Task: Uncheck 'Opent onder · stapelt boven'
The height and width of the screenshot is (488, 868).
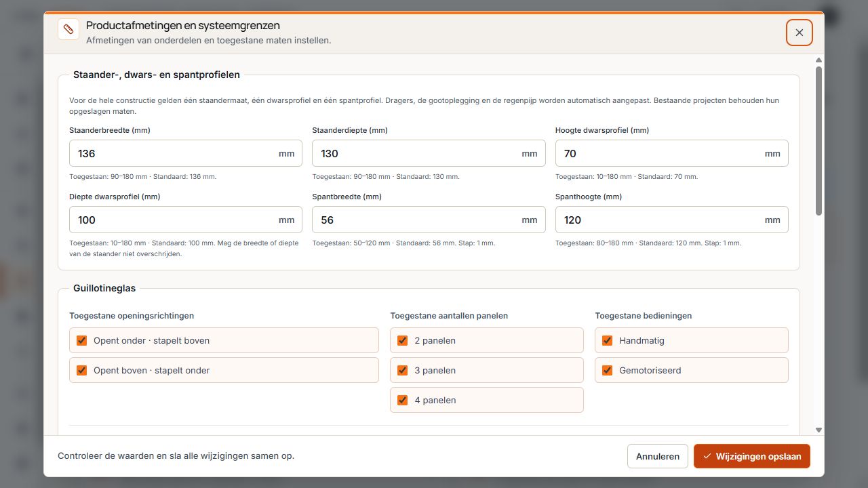Action: click(x=82, y=340)
